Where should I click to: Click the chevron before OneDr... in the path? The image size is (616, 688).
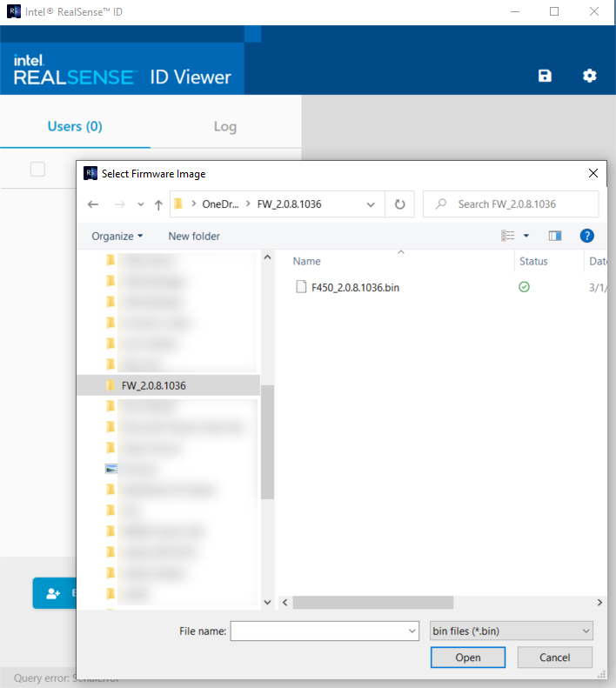(x=194, y=204)
